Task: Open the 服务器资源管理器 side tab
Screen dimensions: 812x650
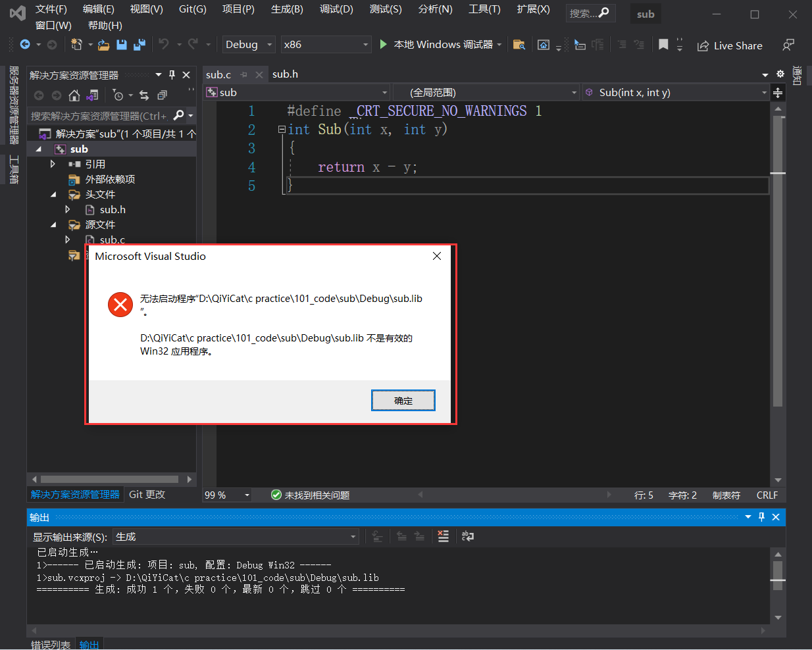Action: (13, 105)
